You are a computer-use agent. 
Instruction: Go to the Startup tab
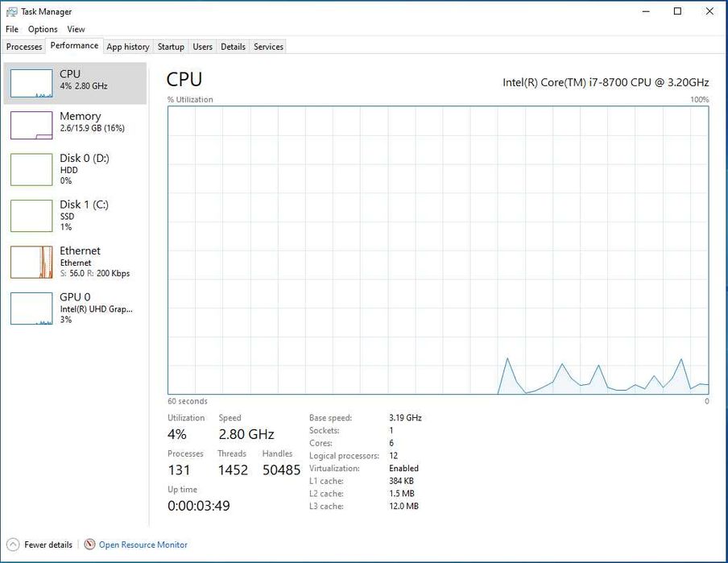coord(171,47)
